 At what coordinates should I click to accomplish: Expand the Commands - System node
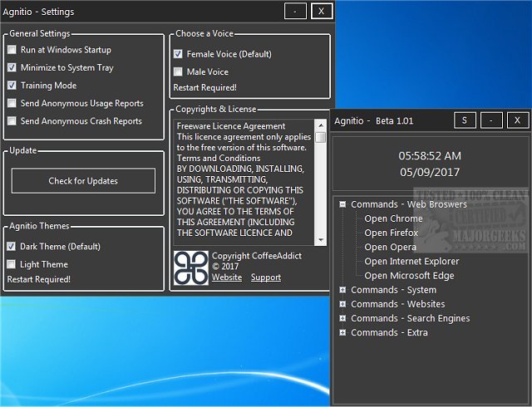[342, 290]
